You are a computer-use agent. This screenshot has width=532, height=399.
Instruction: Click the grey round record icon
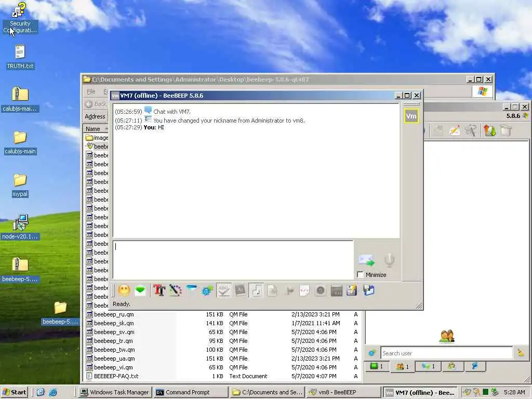[x=320, y=290]
